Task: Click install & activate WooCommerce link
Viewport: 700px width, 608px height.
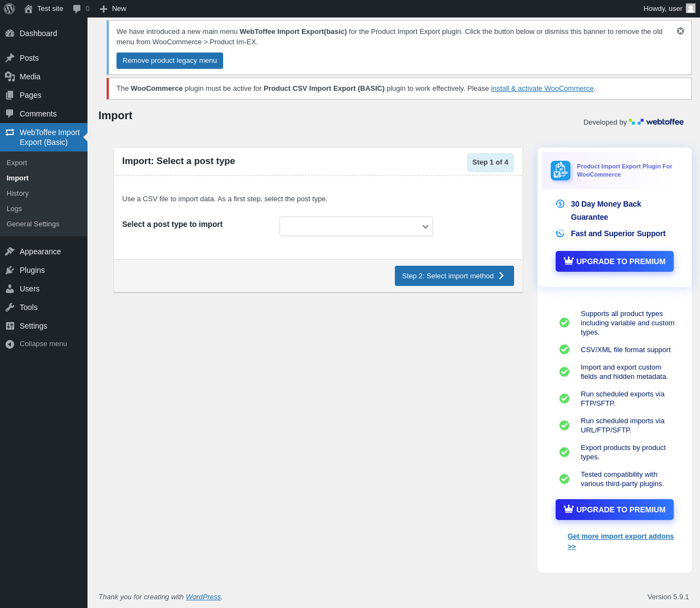Action: point(542,89)
